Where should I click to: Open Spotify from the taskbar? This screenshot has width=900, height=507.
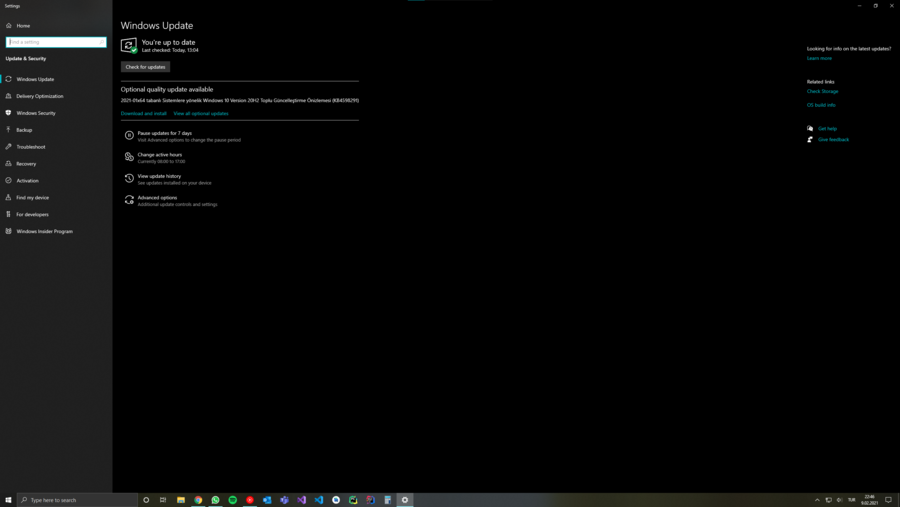tap(233, 500)
